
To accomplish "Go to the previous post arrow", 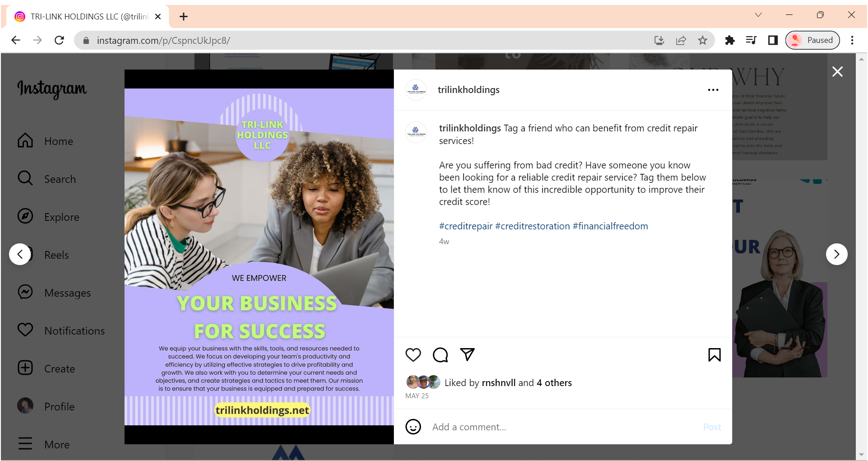I will click(20, 254).
